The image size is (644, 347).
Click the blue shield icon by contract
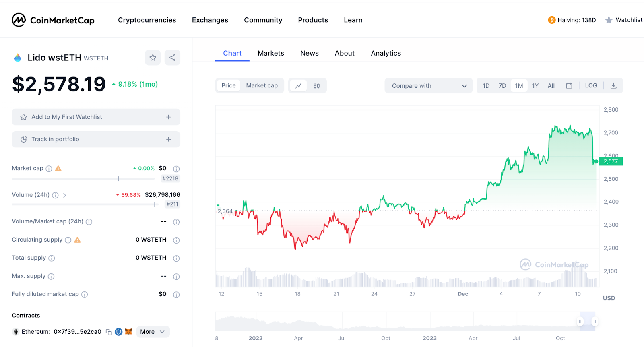118,332
